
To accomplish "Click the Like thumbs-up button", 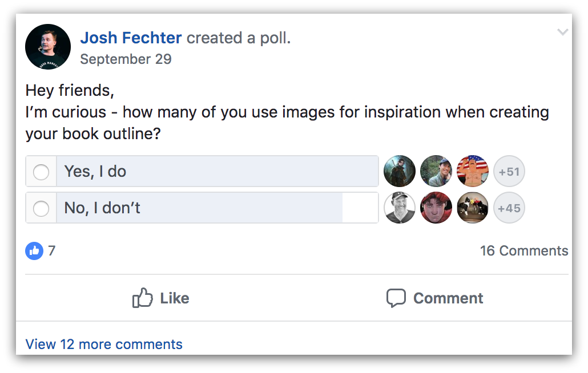I will (160, 298).
